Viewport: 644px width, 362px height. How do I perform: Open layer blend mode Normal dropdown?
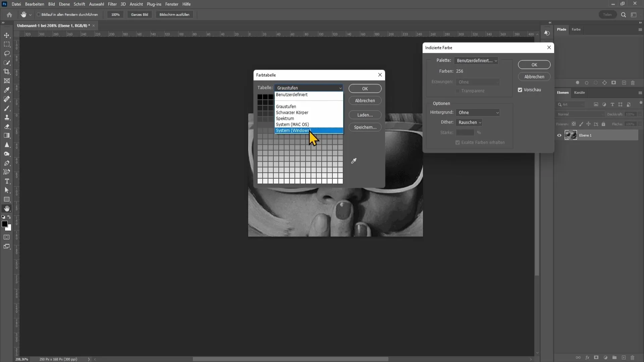pos(580,114)
